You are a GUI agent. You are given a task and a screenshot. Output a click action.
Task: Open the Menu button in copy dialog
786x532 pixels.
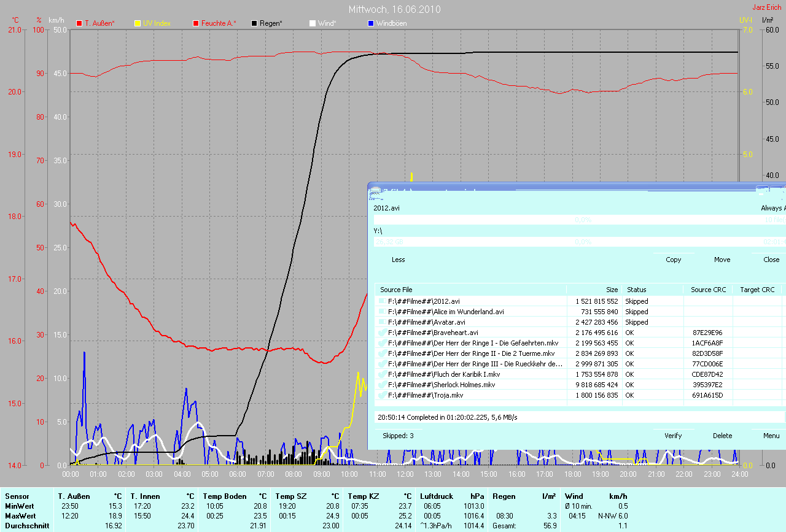pos(771,436)
